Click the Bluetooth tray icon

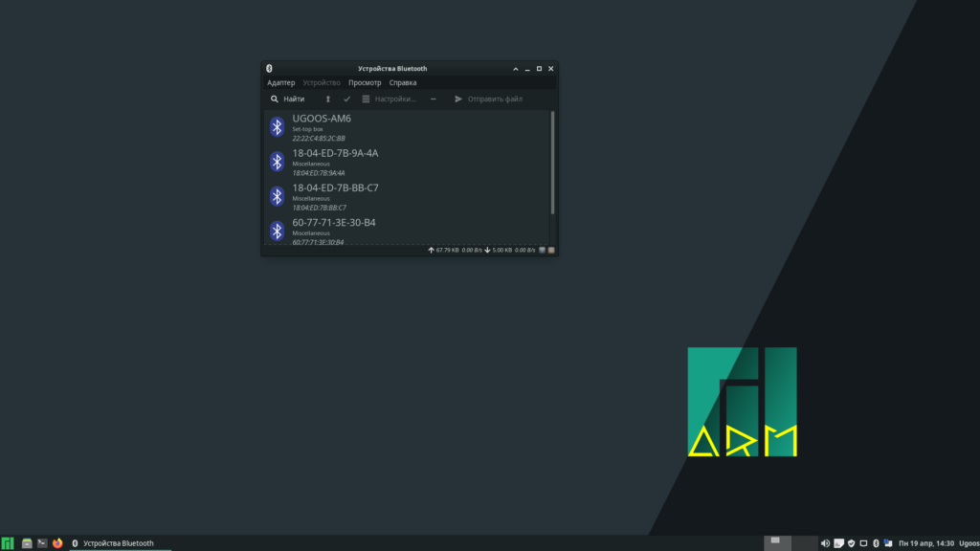tap(876, 543)
